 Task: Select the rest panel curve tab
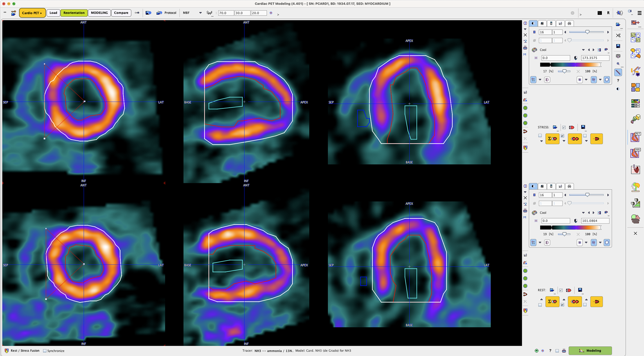[560, 186]
